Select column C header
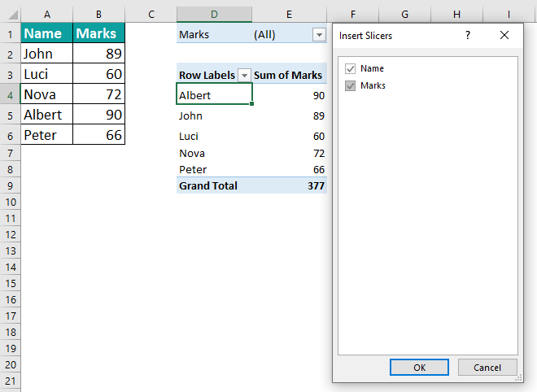This screenshot has height=392, width=537. [151, 15]
